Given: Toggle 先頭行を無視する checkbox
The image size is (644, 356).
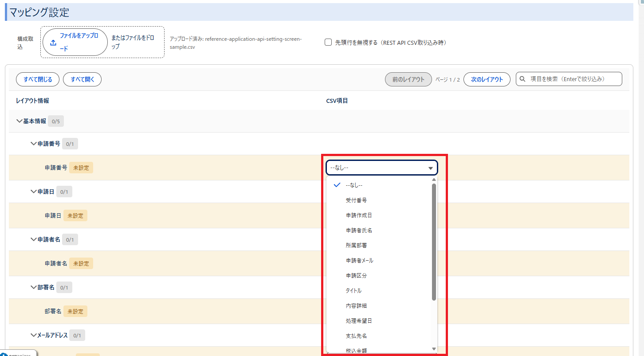Looking at the screenshot, I should pos(328,43).
